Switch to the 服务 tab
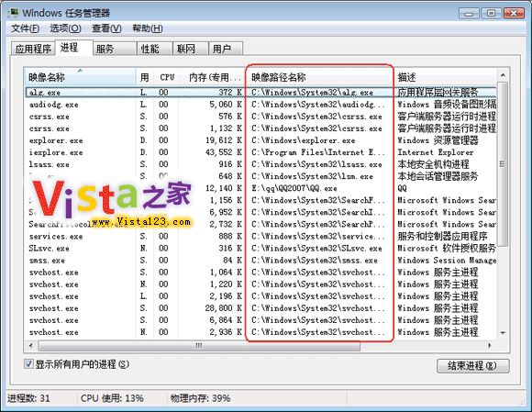Image resolution: width=532 pixels, height=412 pixels. click(x=115, y=49)
